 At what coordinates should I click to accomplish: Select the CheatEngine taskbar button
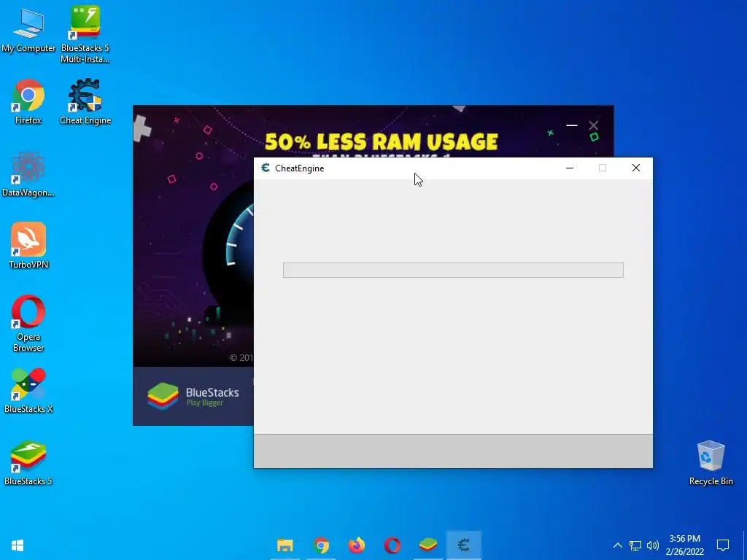point(463,545)
